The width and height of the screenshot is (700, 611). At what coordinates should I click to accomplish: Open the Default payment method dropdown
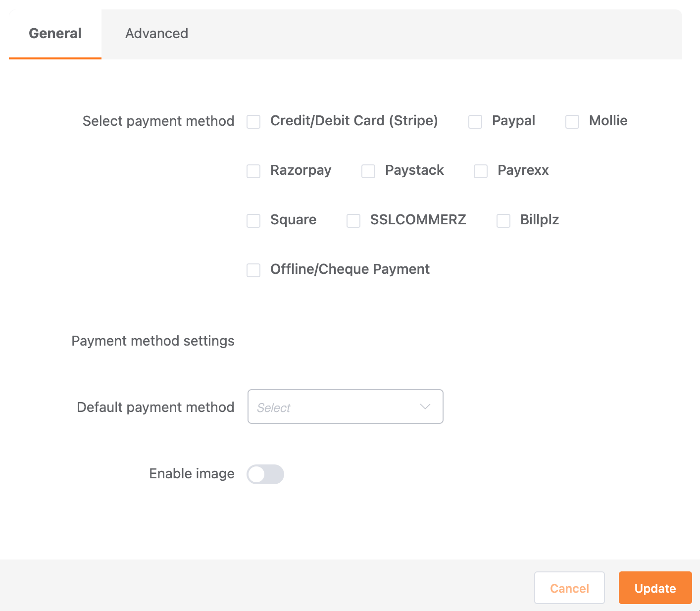coord(345,407)
